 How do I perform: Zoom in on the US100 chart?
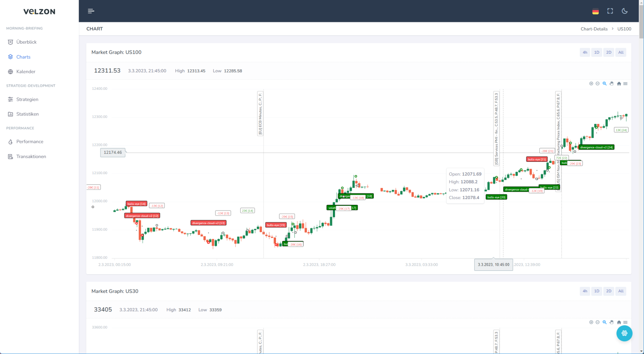point(591,84)
